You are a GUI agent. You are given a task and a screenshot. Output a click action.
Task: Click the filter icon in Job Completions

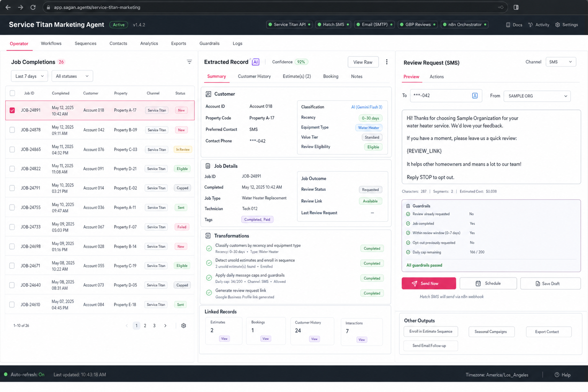point(189,62)
